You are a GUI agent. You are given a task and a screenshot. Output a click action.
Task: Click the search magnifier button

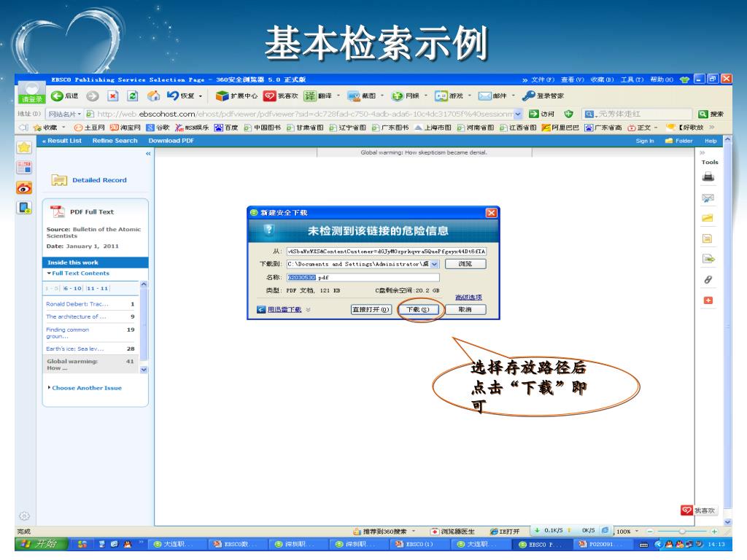[x=703, y=114]
